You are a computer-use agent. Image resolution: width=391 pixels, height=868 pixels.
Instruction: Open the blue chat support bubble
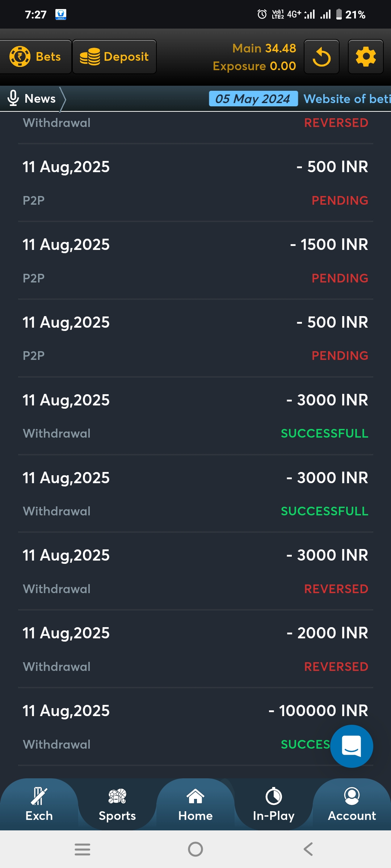click(x=352, y=746)
